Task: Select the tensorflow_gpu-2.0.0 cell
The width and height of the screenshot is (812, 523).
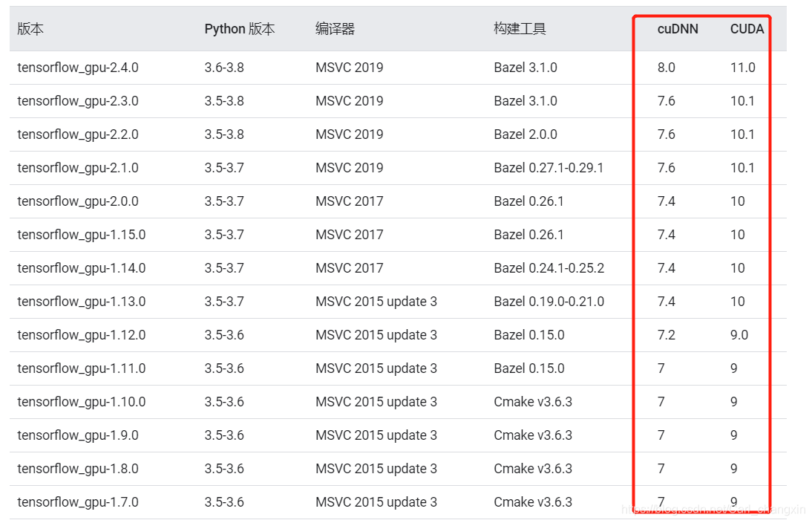Action: click(x=78, y=201)
